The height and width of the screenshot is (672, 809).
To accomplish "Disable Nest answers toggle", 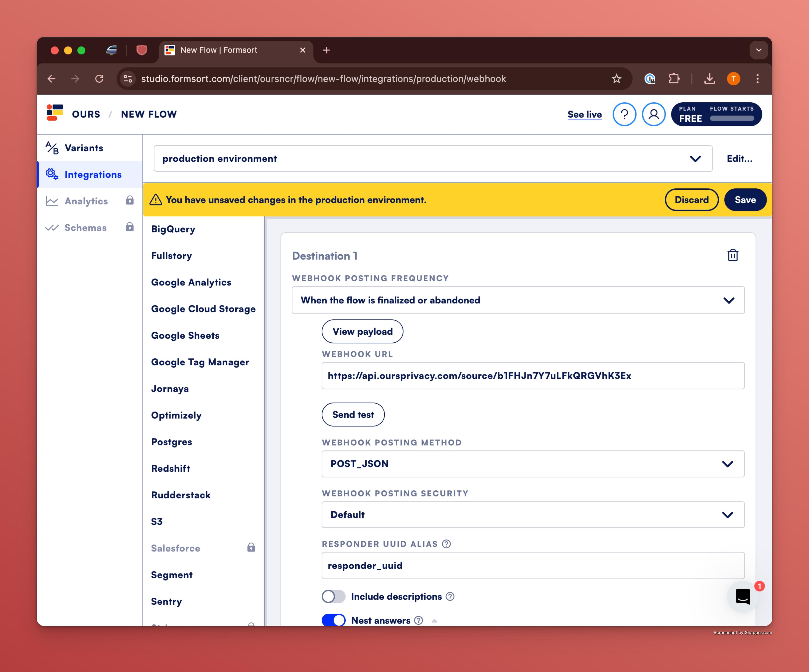I will pos(334,620).
